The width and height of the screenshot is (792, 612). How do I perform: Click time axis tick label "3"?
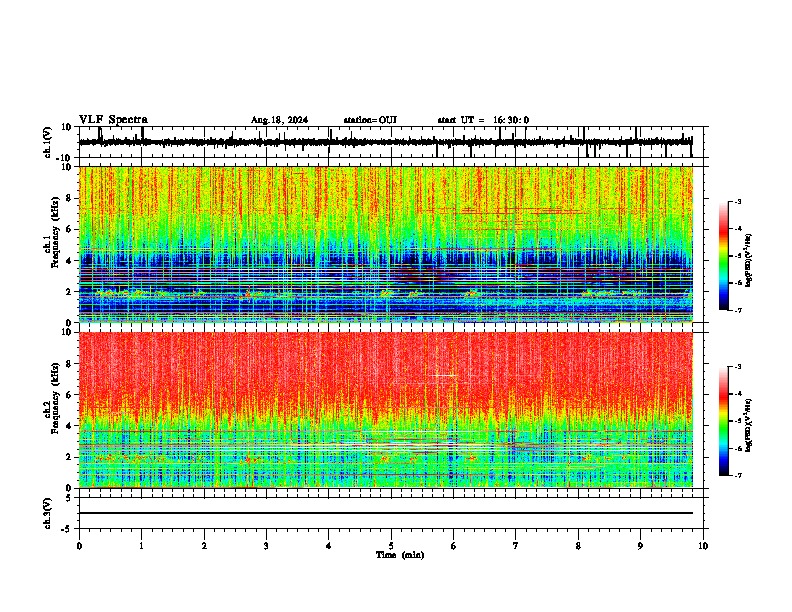pyautogui.click(x=266, y=546)
